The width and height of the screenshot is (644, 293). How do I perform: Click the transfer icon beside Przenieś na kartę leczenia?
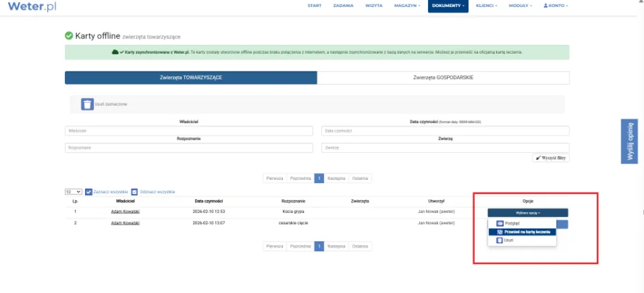coord(500,232)
